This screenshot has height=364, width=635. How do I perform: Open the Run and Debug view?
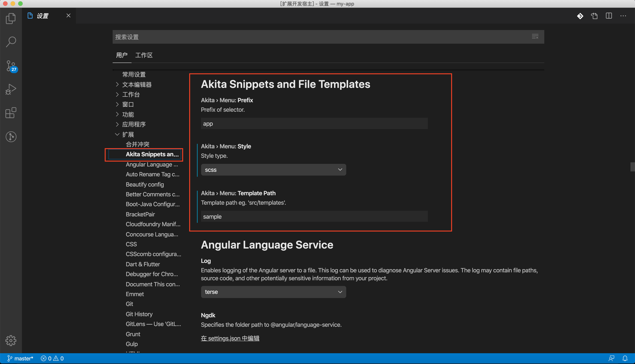11,89
